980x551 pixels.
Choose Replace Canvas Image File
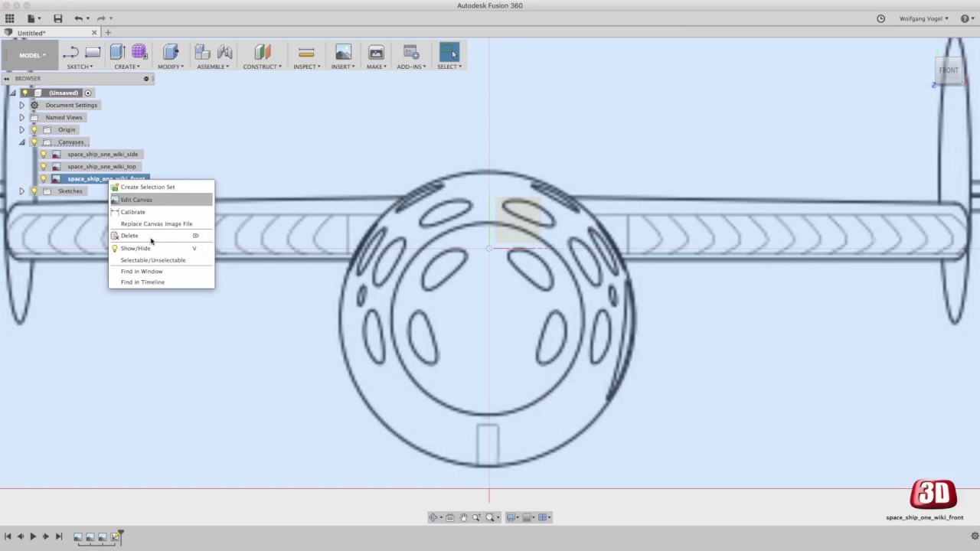[162, 223]
